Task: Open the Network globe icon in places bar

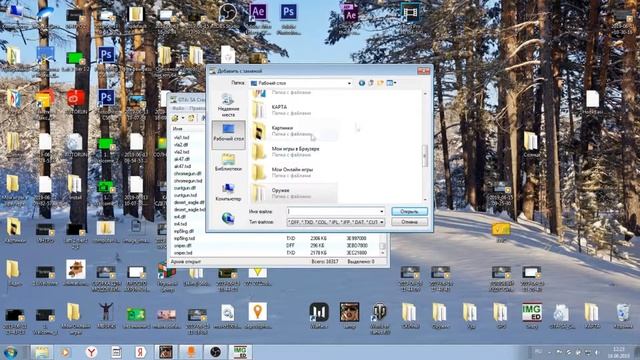Action: point(228,218)
